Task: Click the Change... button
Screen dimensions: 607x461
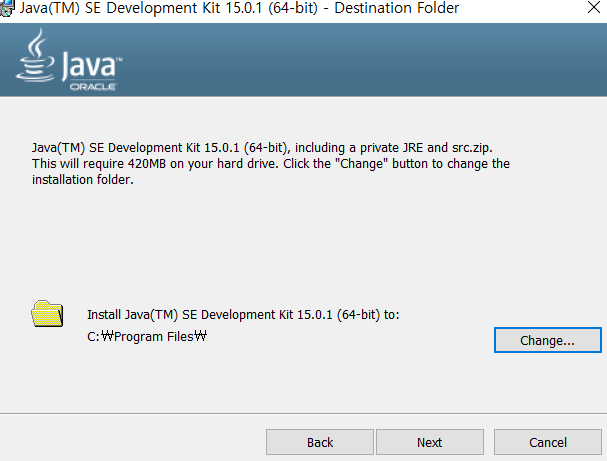Action: [547, 340]
